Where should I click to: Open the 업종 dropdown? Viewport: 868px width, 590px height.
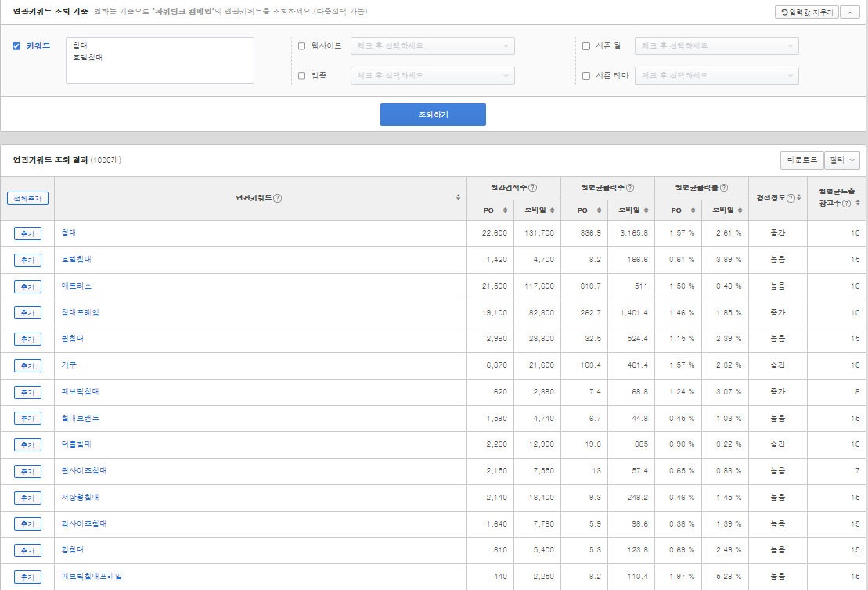[432, 75]
